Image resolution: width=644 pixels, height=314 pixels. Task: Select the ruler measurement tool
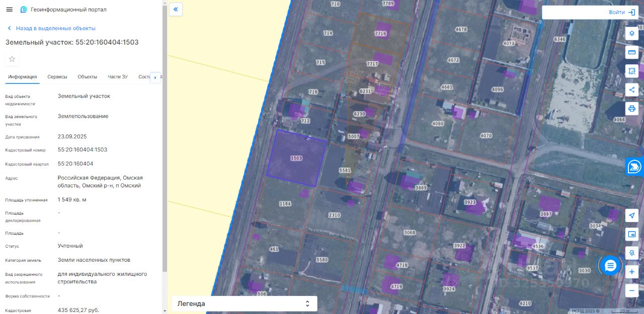click(632, 52)
